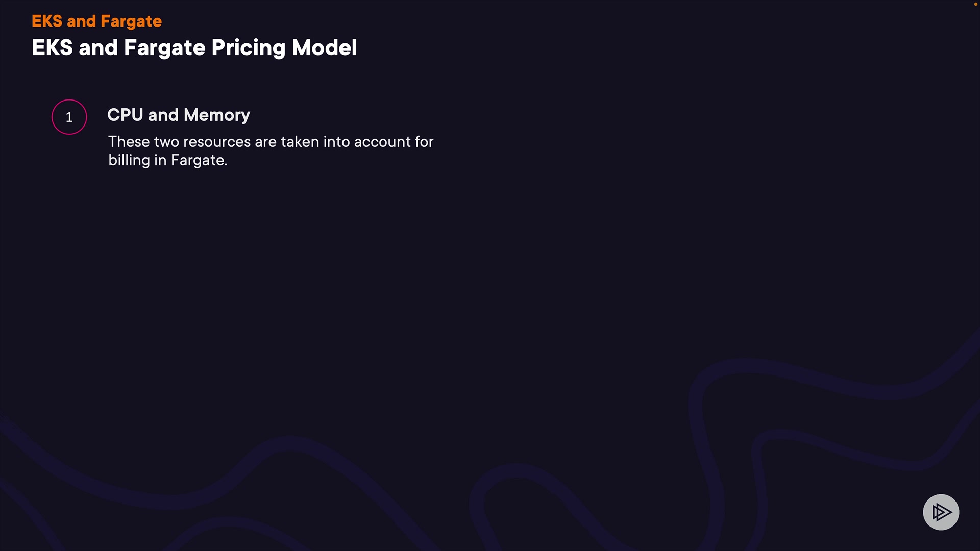Click the small orange dot indicator
980x551 pixels.
[975, 4]
